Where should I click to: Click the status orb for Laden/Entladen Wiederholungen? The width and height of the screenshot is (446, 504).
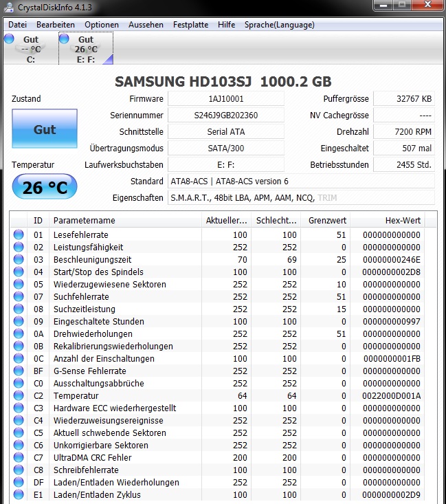(x=19, y=482)
